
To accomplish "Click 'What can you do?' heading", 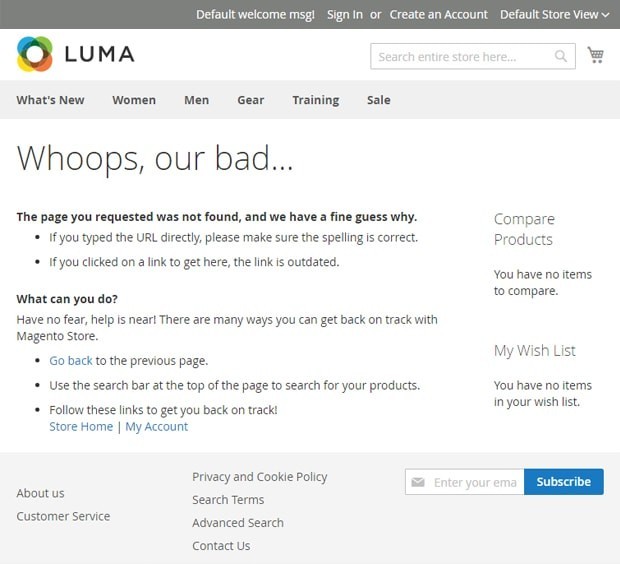I will (67, 299).
